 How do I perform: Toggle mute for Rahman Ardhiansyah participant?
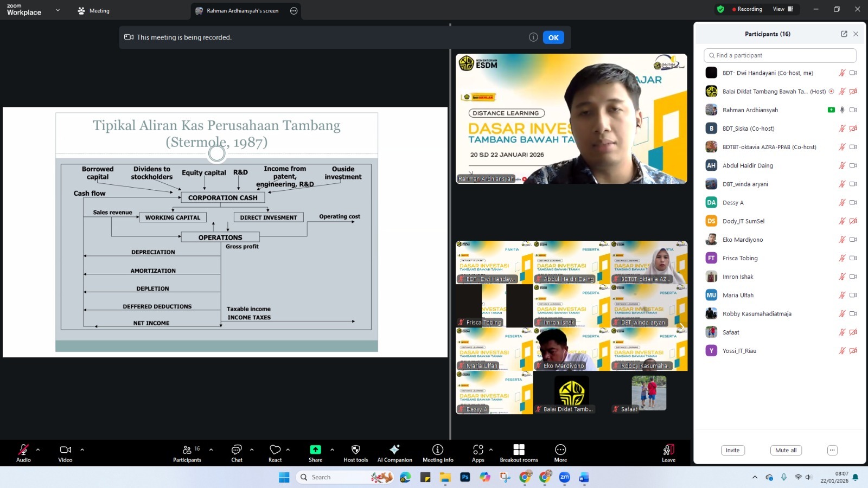[x=842, y=110]
